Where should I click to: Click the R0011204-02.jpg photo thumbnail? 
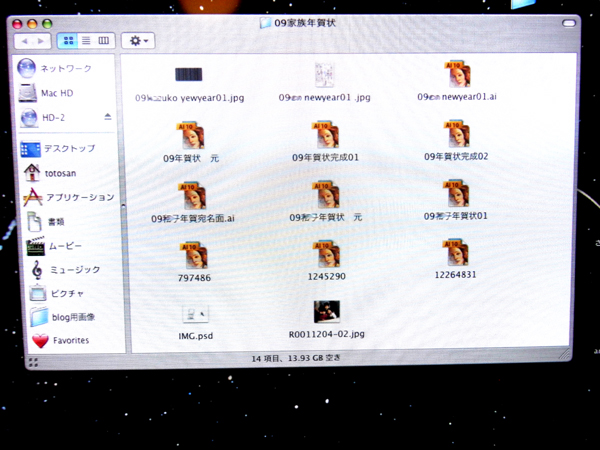click(327, 311)
